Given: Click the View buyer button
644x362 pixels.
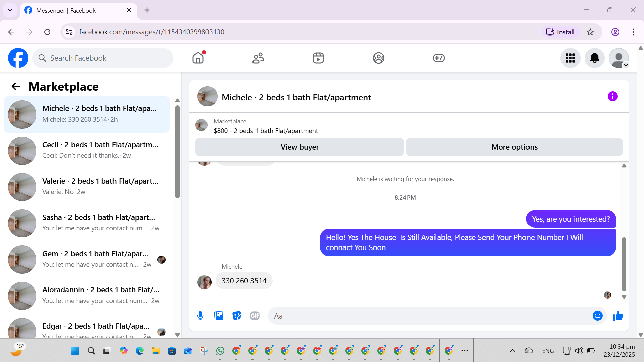Looking at the screenshot, I should pyautogui.click(x=300, y=147).
